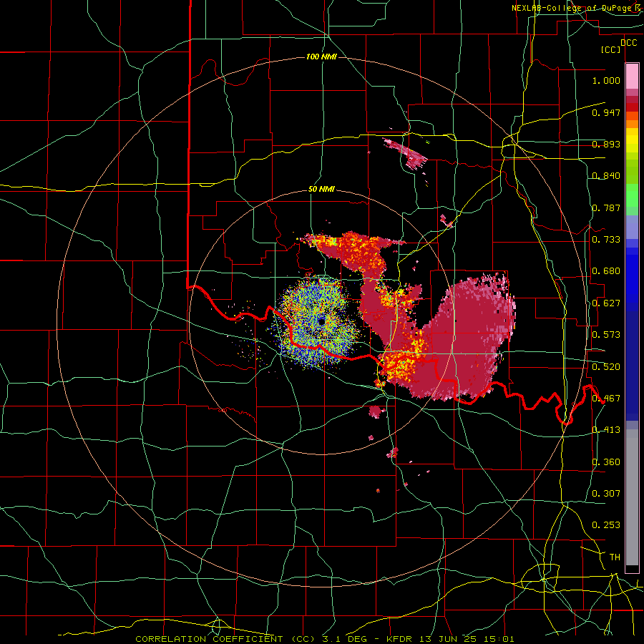Select the 0.253 legend value
644x644 pixels.
(x=606, y=525)
